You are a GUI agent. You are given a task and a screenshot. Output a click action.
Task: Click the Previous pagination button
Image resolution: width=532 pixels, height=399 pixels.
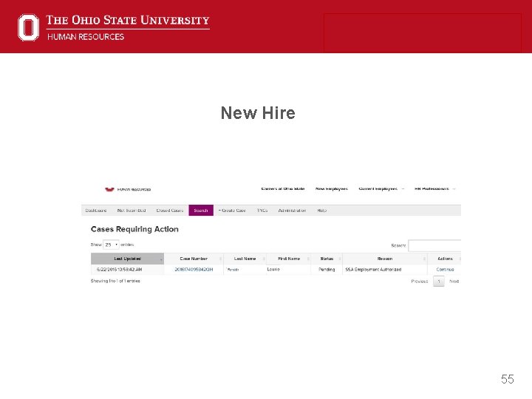point(420,282)
